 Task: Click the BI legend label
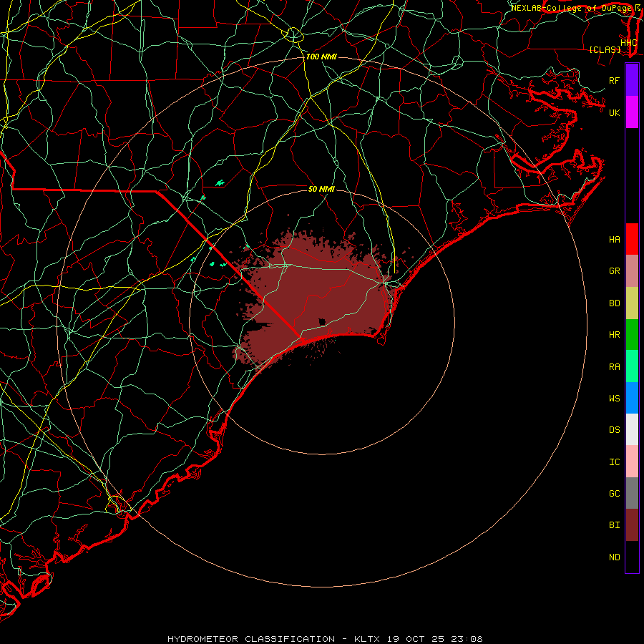(614, 525)
